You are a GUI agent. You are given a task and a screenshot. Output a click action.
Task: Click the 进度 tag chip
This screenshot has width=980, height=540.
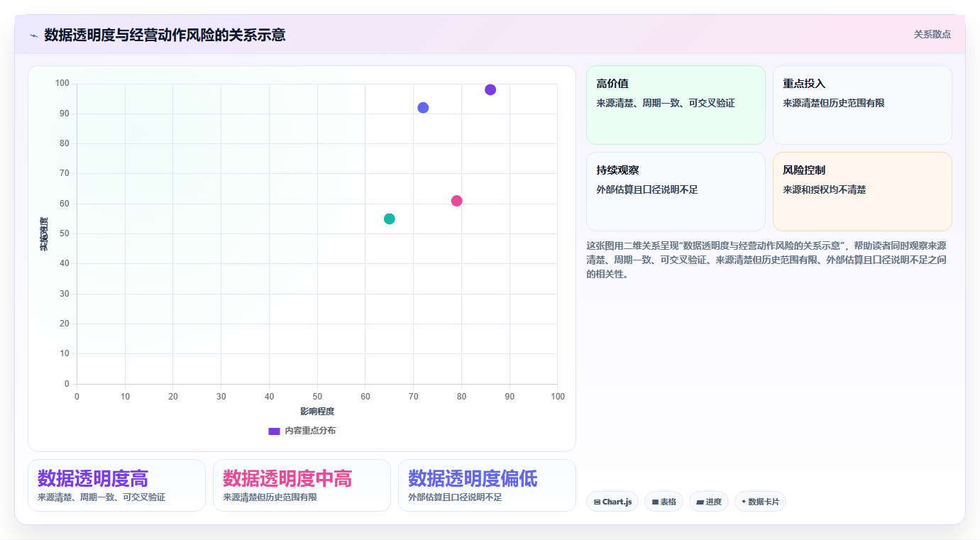coord(709,502)
